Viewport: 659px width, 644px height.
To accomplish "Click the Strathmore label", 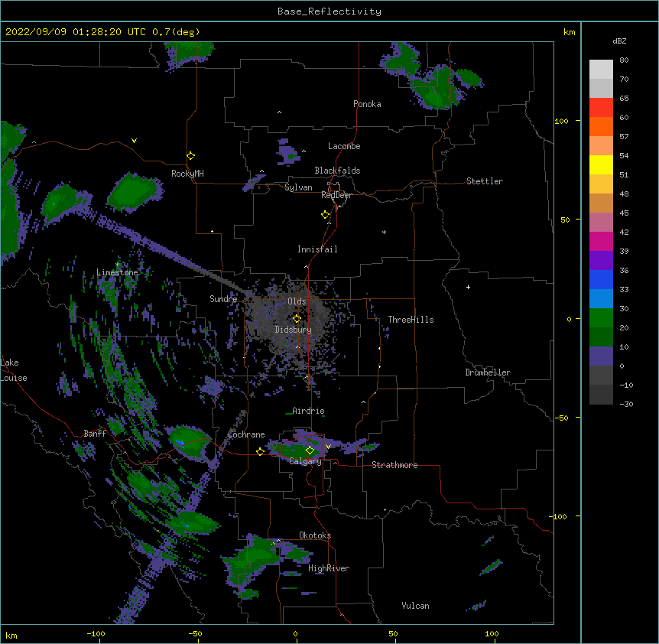I will tap(394, 465).
